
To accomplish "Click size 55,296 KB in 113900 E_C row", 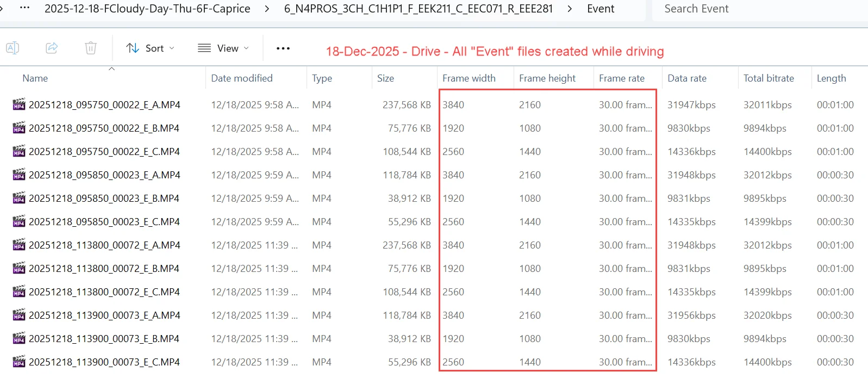I will point(409,362).
